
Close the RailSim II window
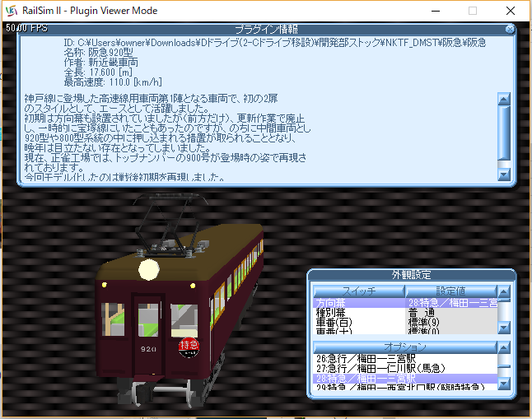click(511, 11)
